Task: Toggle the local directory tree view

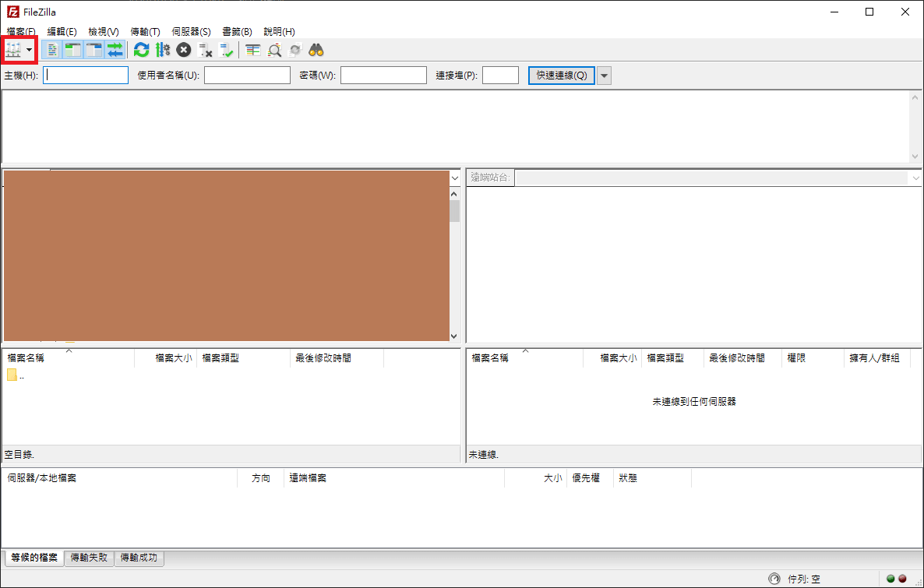Action: pyautogui.click(x=73, y=50)
